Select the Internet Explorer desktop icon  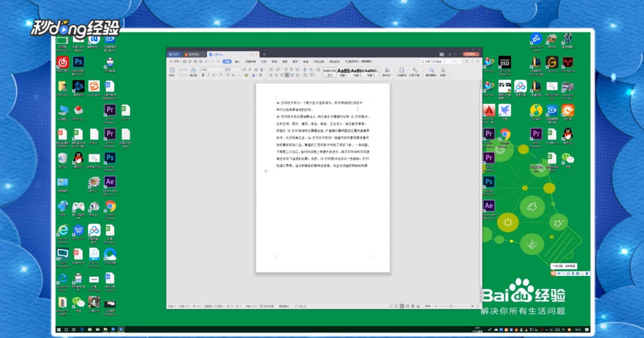tap(63, 233)
